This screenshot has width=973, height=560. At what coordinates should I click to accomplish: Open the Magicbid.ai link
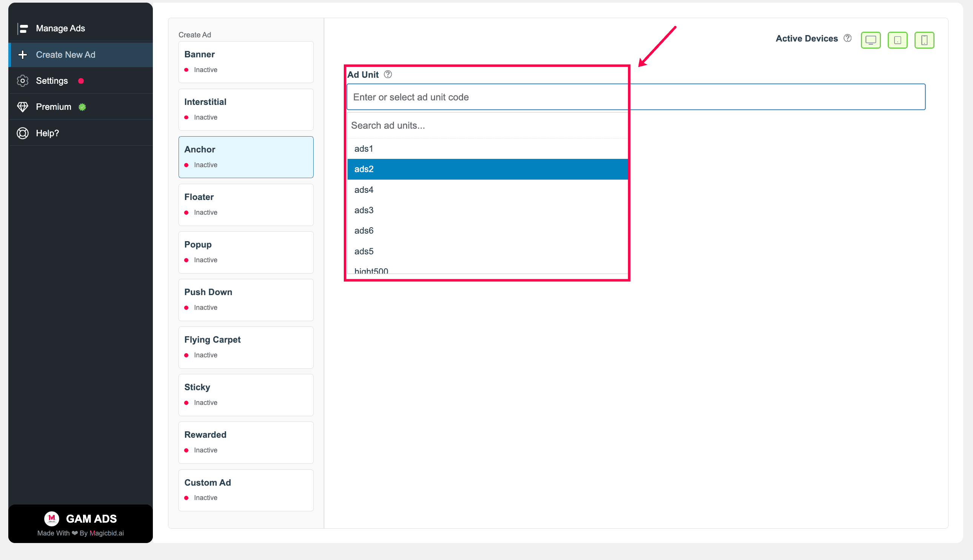pos(106,533)
